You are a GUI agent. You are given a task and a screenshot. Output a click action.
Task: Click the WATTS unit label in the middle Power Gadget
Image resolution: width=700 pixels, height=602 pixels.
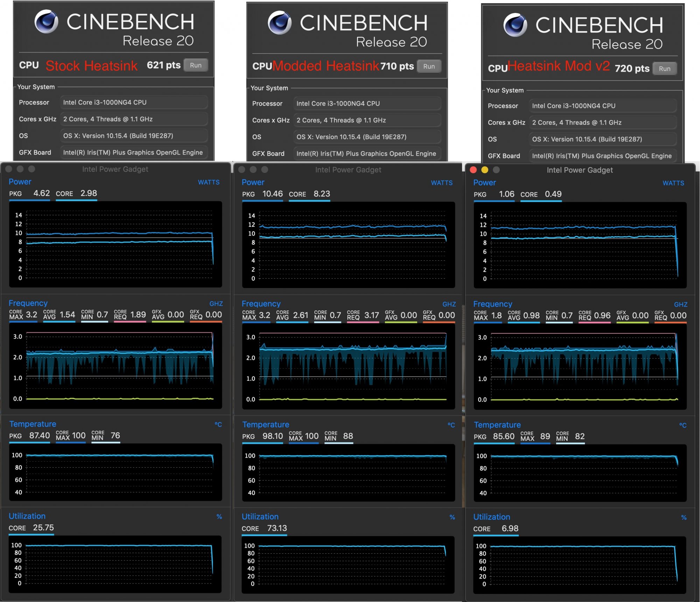(442, 183)
